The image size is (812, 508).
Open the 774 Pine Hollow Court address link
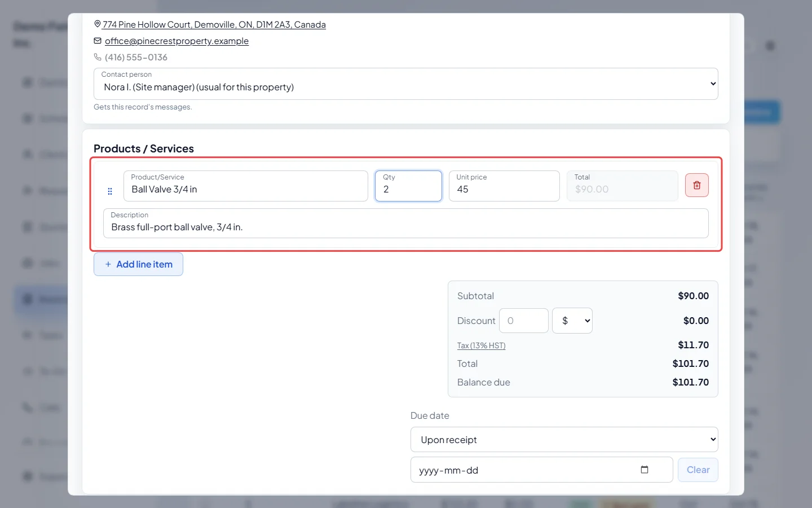coord(214,24)
